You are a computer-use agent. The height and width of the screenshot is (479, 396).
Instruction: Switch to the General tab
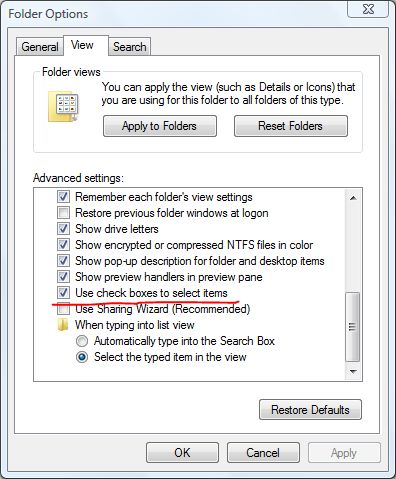point(40,47)
